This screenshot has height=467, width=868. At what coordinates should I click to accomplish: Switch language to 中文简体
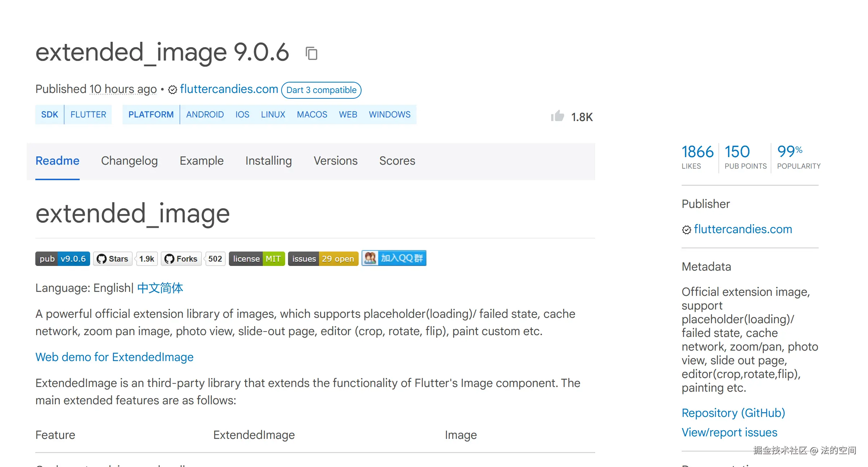tap(160, 288)
